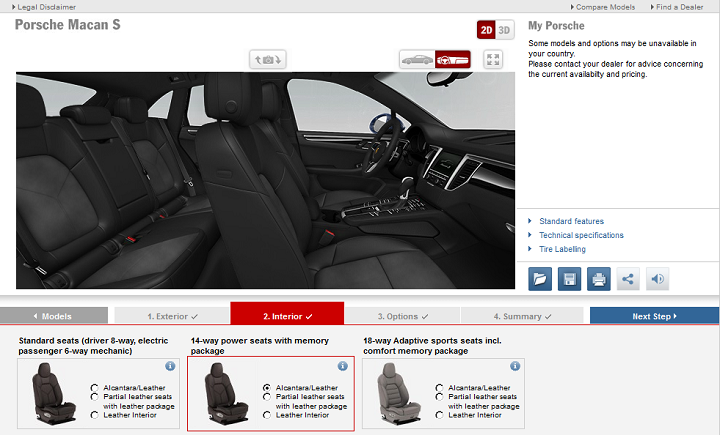Open info for 18-way Adaptive sports seats
Image resolution: width=720 pixels, height=435 pixels.
pyautogui.click(x=515, y=366)
